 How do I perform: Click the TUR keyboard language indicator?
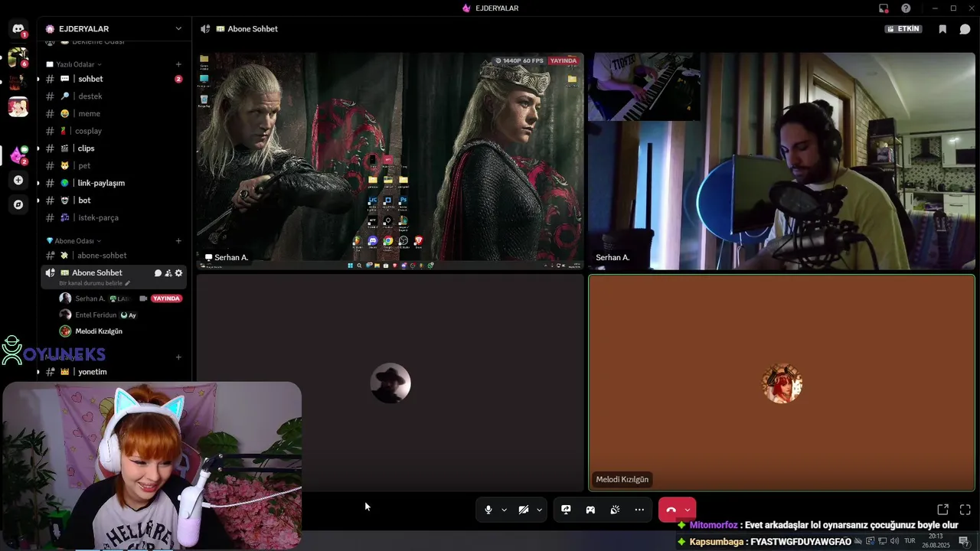(x=910, y=541)
